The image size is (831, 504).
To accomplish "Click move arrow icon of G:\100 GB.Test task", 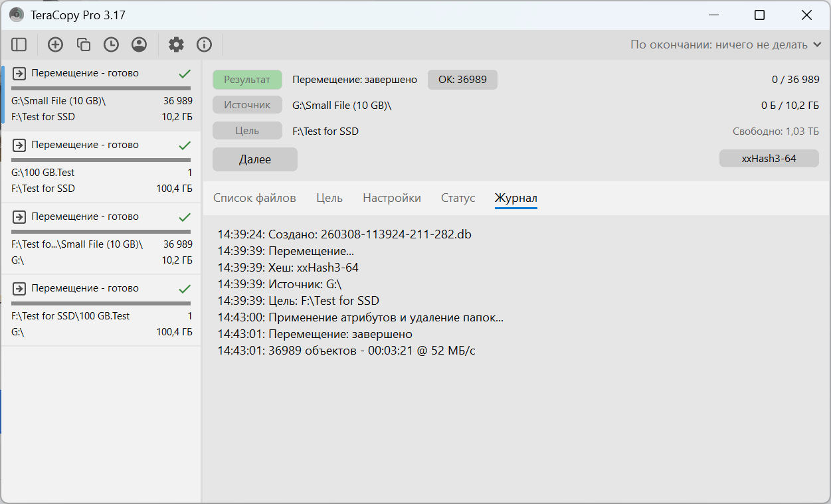I will point(19,145).
